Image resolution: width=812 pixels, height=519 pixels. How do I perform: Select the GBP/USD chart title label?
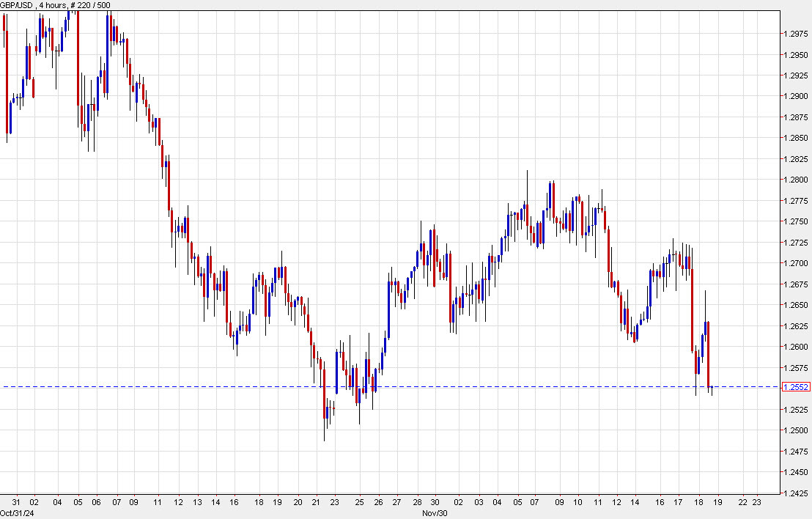(18, 4)
